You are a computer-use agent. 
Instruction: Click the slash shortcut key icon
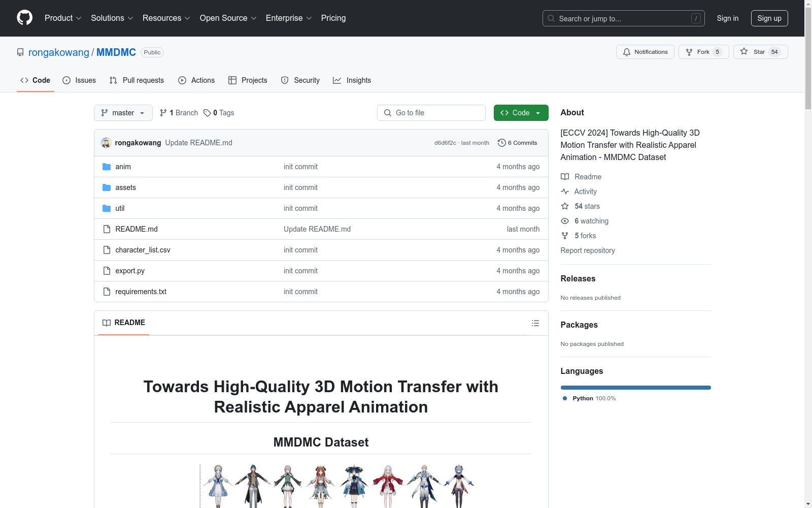(696, 18)
